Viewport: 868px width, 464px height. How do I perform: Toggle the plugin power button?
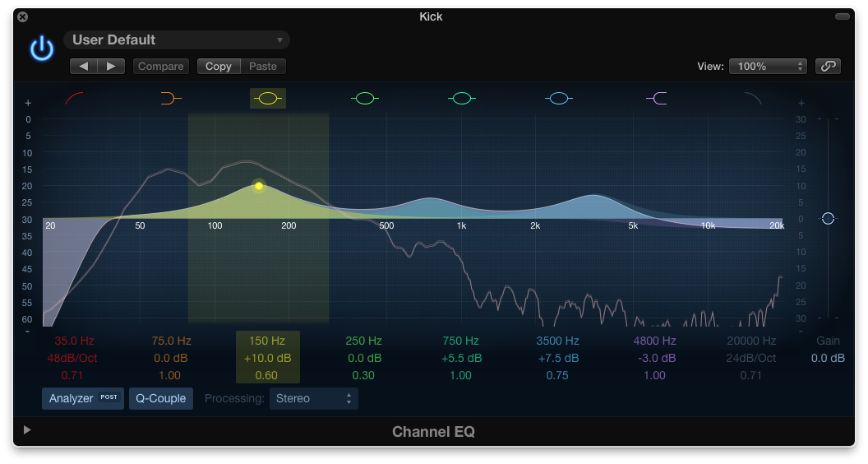pos(42,49)
